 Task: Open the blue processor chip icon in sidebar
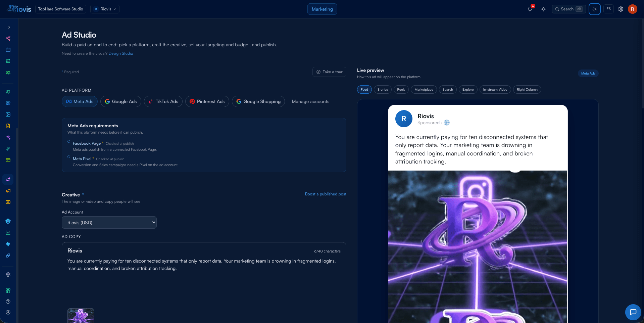8,221
